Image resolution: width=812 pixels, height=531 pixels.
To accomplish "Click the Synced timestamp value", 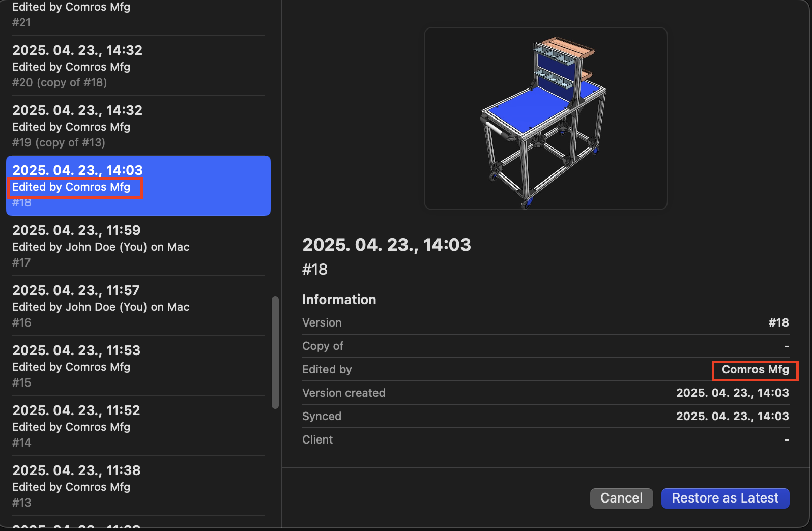I will tap(732, 417).
